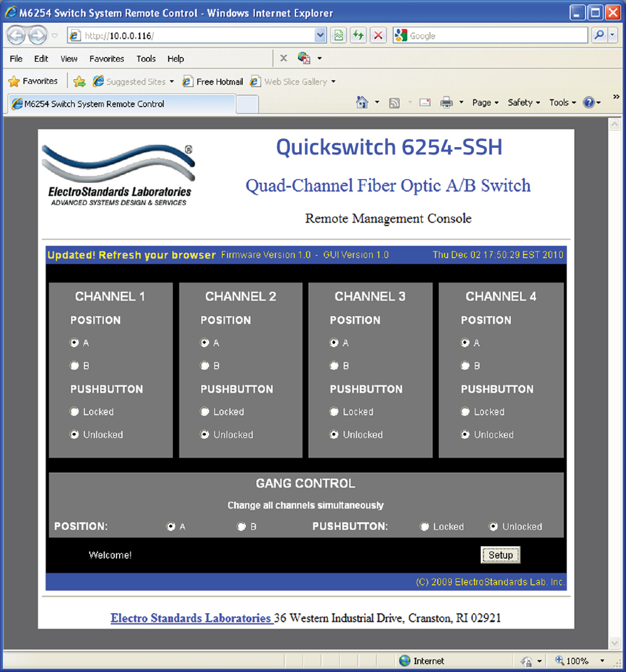Click the zoom magnifier icon at 100%

click(560, 661)
